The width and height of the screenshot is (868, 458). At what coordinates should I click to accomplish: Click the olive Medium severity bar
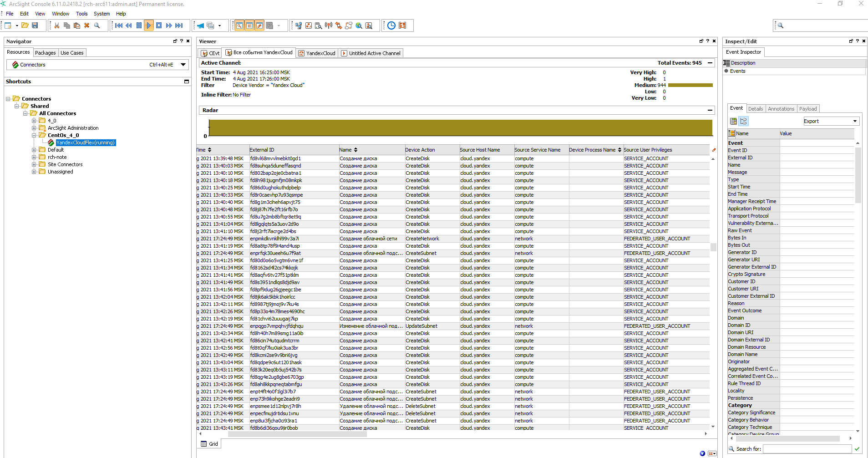coord(690,85)
